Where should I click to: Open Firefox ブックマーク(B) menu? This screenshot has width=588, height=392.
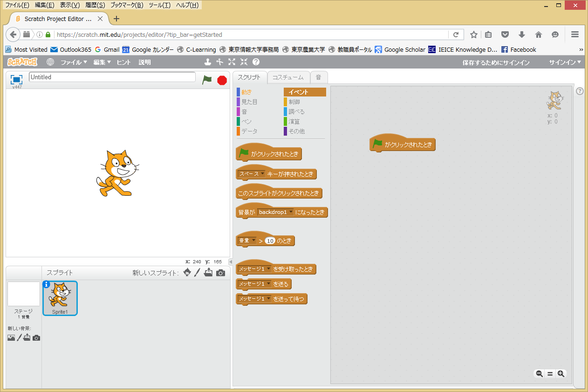tap(127, 5)
